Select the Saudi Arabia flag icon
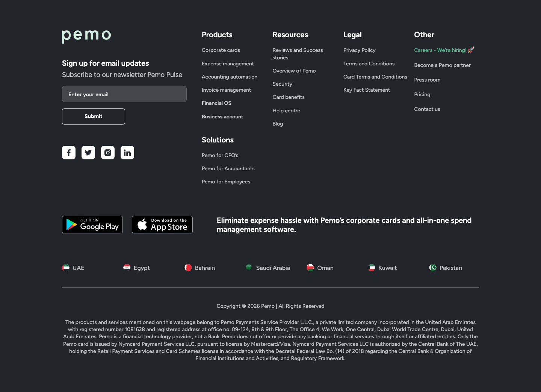Viewport: 541px width, 392px height. (249, 267)
